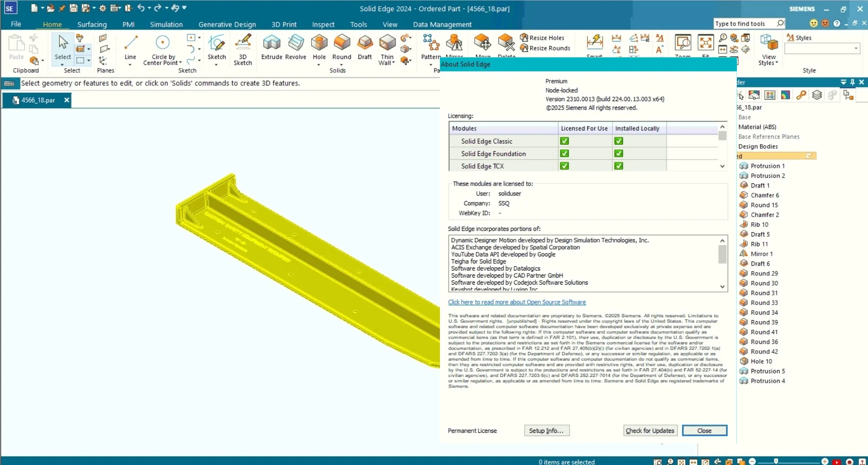
Task: Click the zoom in plus button
Action: [x=825, y=461]
